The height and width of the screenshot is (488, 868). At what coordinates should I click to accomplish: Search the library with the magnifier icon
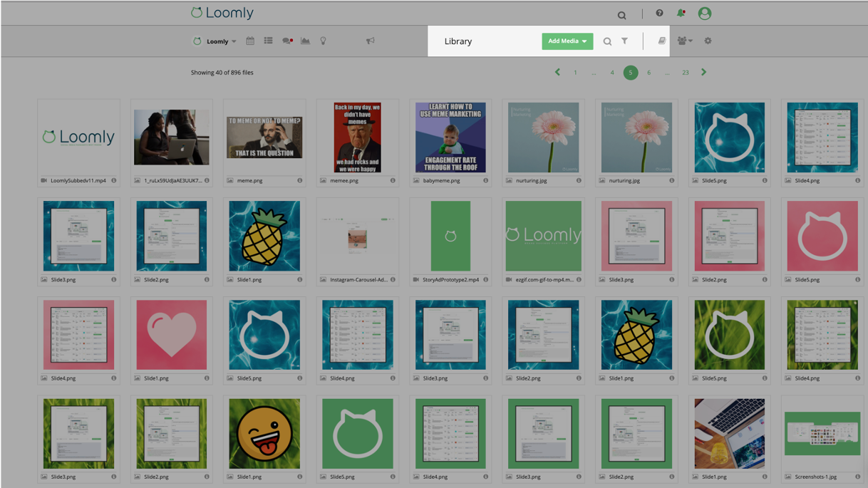(607, 41)
